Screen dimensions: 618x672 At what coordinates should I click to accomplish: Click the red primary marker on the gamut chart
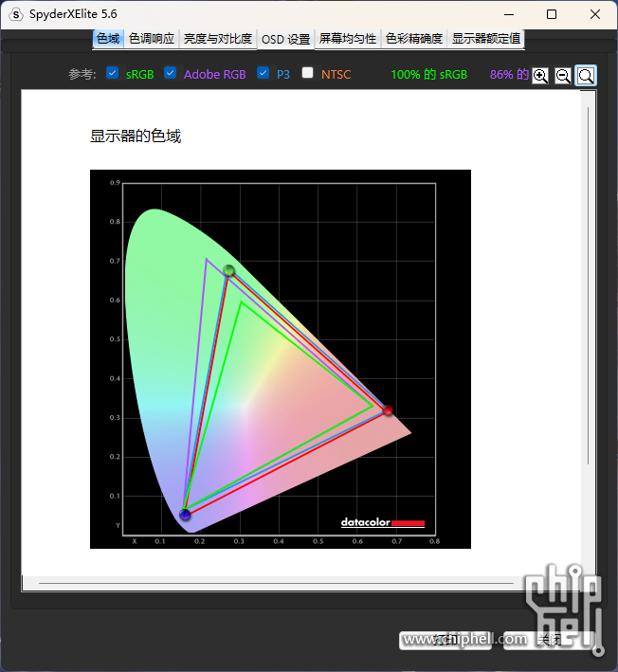coord(388,410)
